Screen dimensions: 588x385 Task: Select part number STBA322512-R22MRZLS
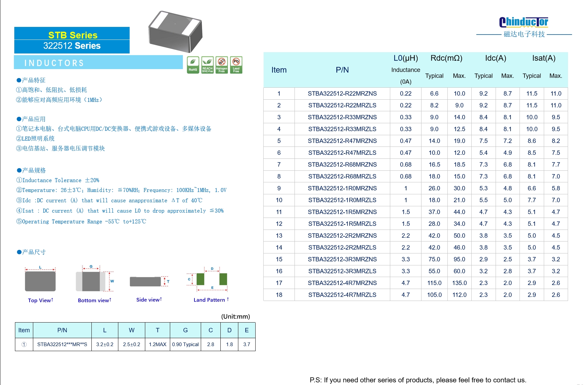point(342,105)
